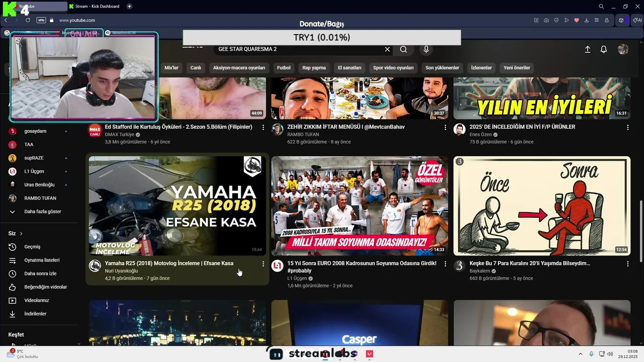Go back with the browser back arrow

(x=6, y=20)
